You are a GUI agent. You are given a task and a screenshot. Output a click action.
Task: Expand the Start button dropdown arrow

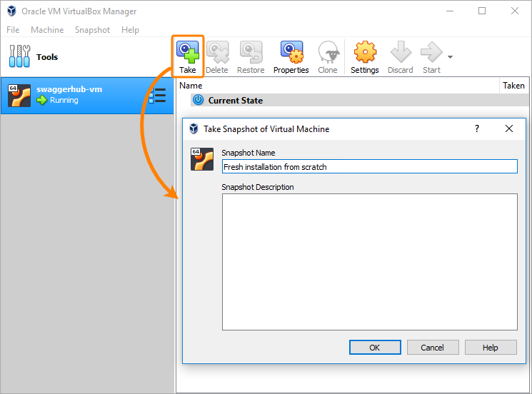point(450,57)
